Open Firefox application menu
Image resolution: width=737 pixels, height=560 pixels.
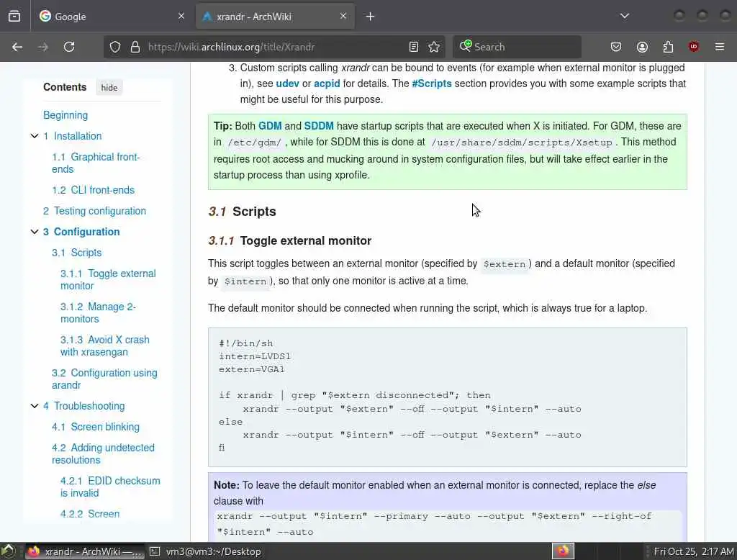(720, 47)
